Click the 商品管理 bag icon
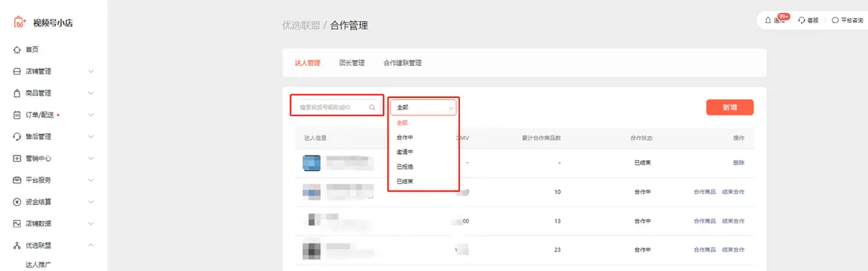The image size is (868, 271). [x=17, y=93]
